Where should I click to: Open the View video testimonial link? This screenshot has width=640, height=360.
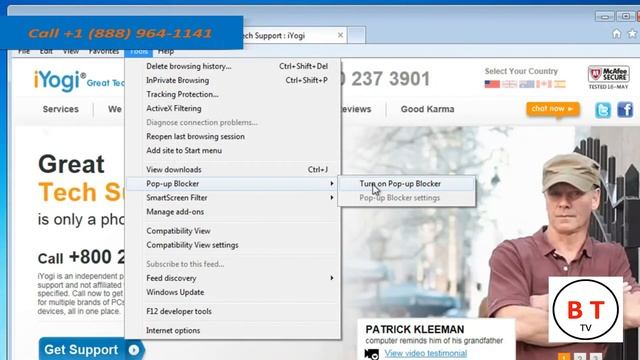click(x=426, y=353)
